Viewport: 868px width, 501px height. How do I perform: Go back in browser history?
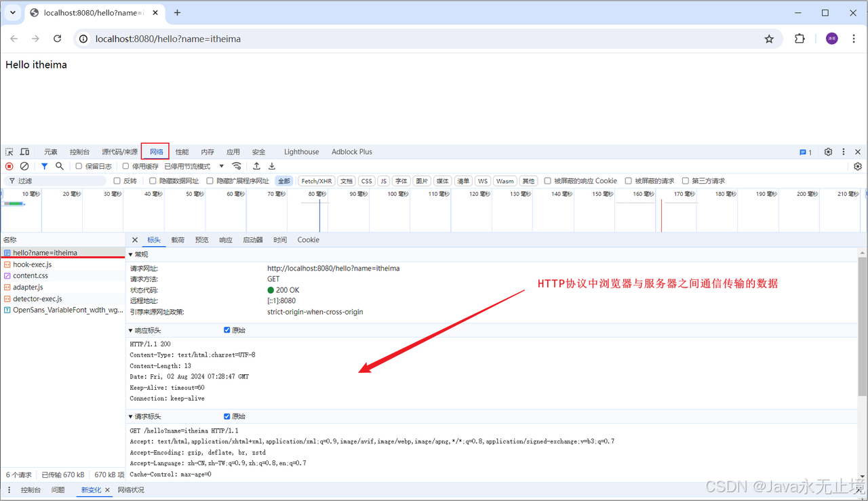[x=14, y=39]
